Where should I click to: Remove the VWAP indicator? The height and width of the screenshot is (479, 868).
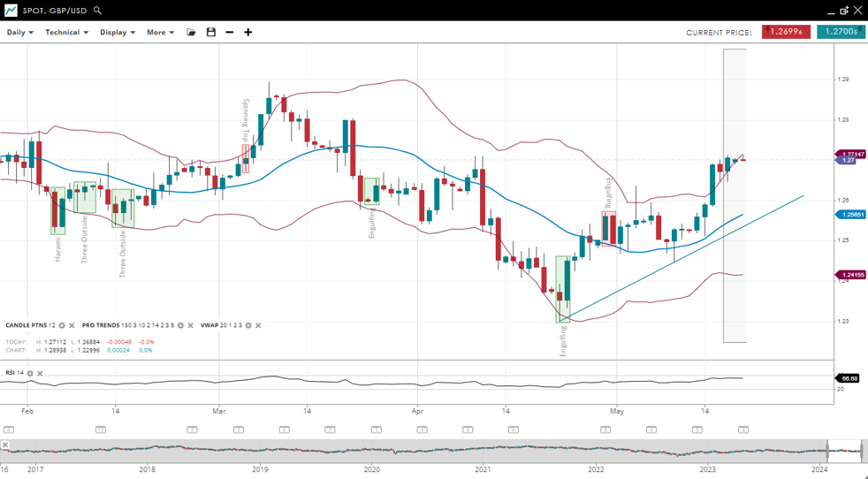point(258,326)
